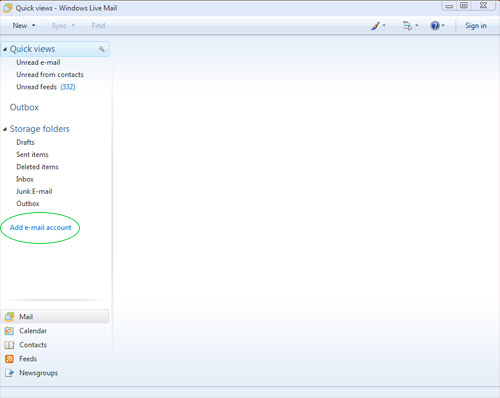
Task: Collapse the Quick views section
Action: coord(5,49)
